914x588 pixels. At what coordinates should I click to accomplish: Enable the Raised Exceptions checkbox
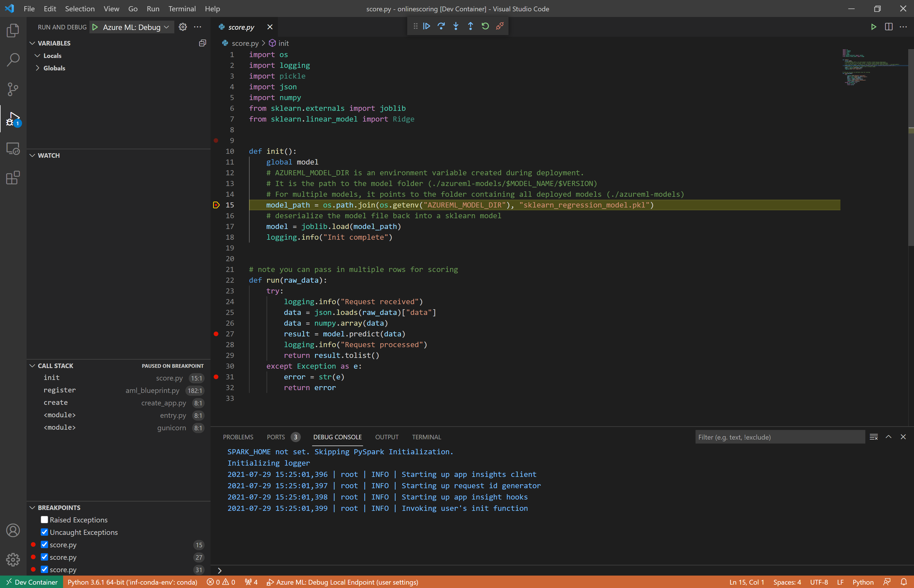point(45,520)
